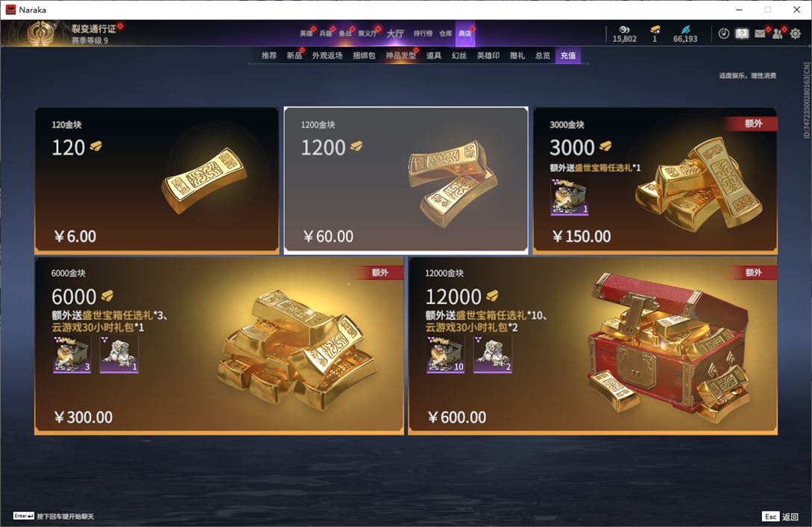
Task: Click the silver coin currency icon
Action: [x=624, y=30]
